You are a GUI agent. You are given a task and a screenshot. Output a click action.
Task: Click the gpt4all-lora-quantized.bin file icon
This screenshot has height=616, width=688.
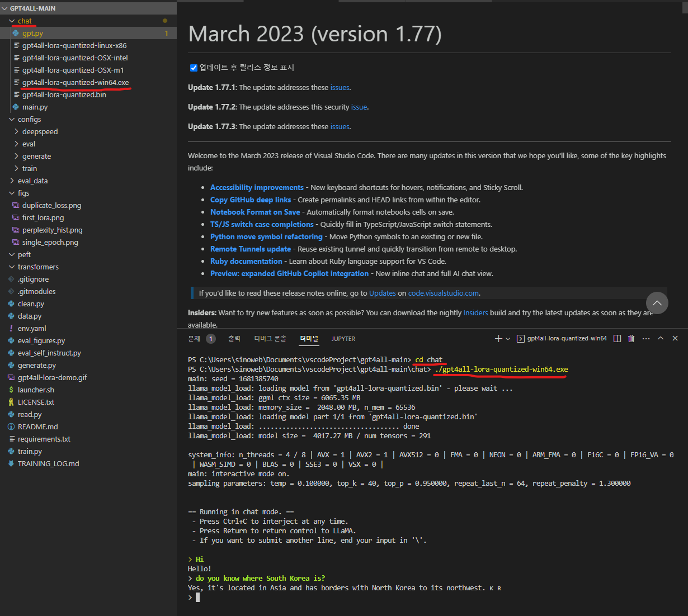click(16, 94)
